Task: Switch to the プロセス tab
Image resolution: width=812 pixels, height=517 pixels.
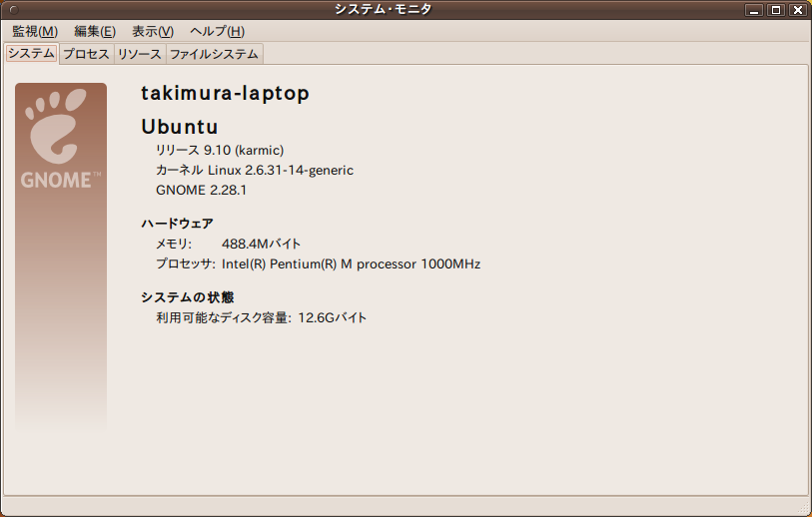Action: click(x=87, y=54)
